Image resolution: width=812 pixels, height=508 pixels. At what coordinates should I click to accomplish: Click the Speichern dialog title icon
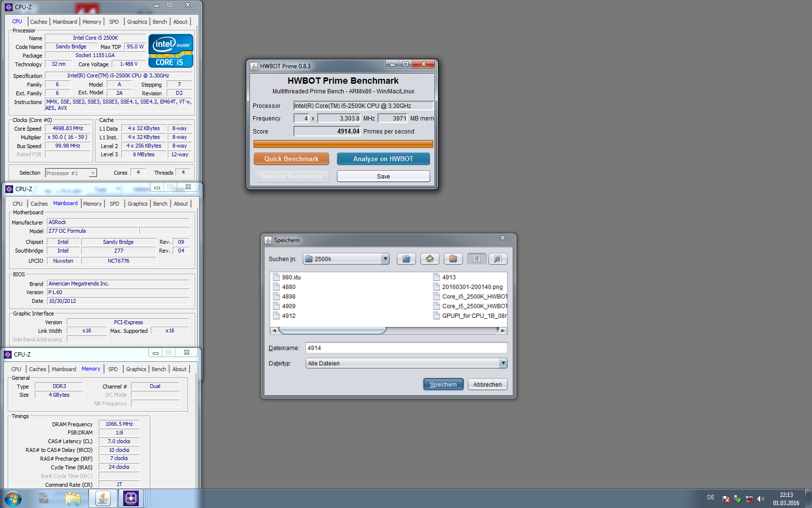(268, 240)
